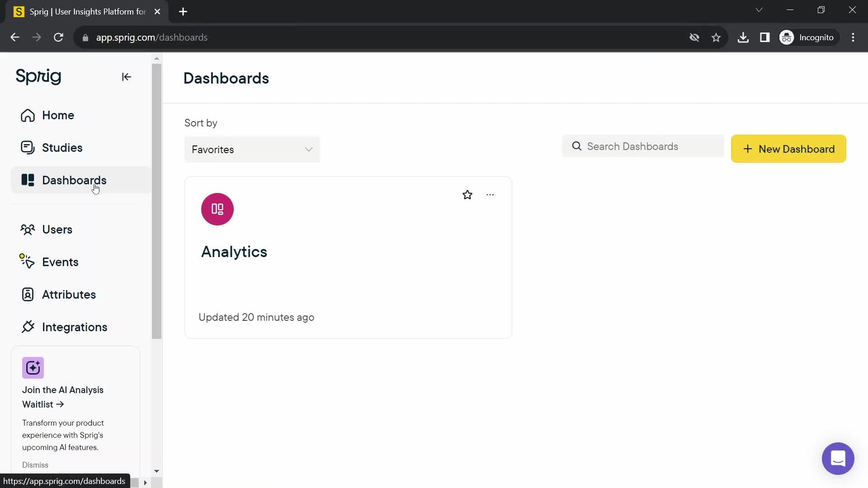Toggle favorite star on Analytics dashboard

[x=467, y=194]
